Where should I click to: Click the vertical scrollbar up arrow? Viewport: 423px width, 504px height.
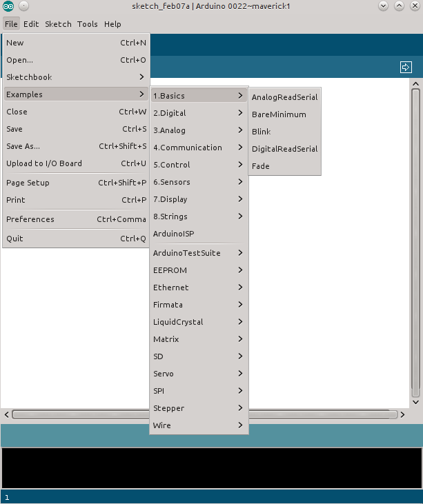(x=415, y=84)
